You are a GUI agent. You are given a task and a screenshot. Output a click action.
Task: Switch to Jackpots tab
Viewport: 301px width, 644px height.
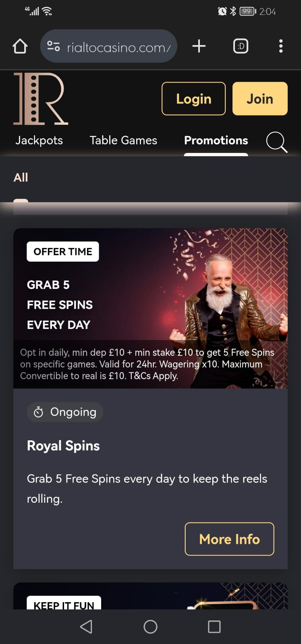(39, 140)
